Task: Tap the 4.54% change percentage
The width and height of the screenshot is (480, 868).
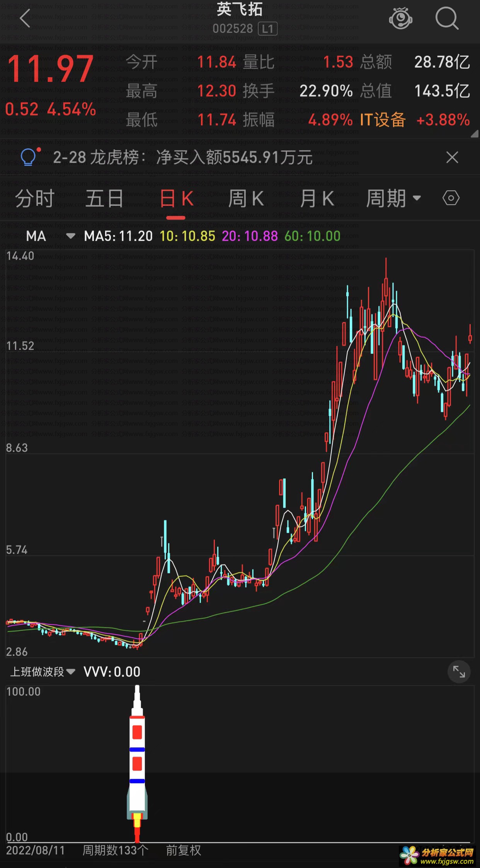Action: (71, 109)
